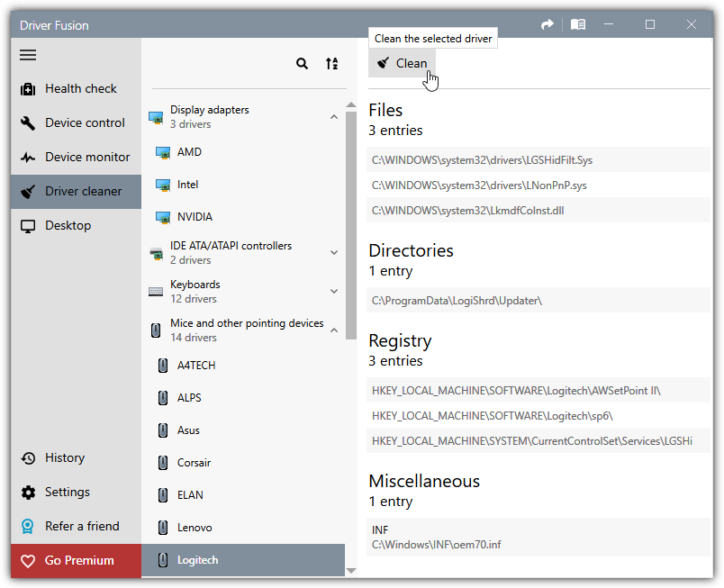Screen dimensions: 724x588
Task: Select the oem70.inf INF entry
Action: pos(538,538)
